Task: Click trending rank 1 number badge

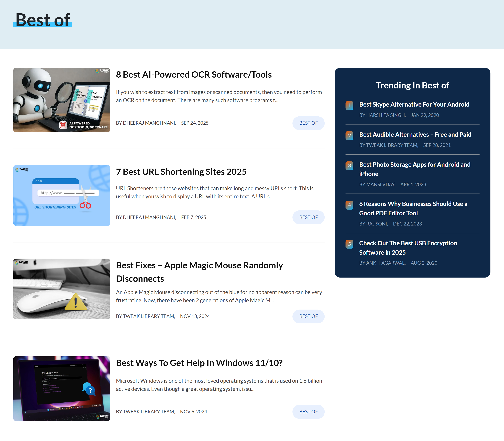Action: click(x=349, y=106)
